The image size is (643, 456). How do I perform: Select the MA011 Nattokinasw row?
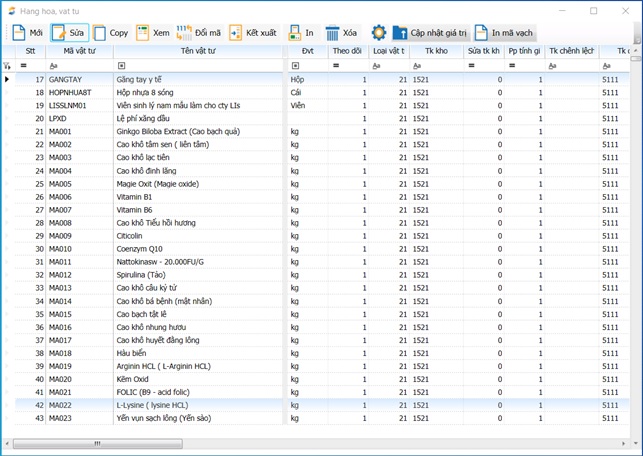(x=160, y=262)
